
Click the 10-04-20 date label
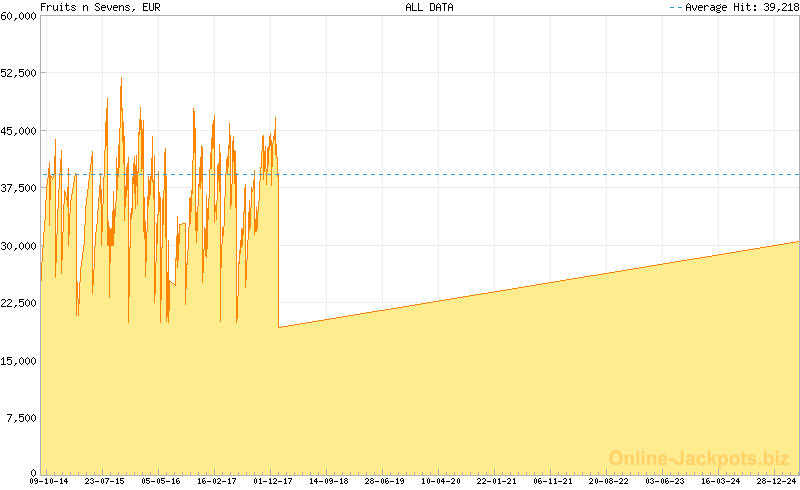(441, 481)
